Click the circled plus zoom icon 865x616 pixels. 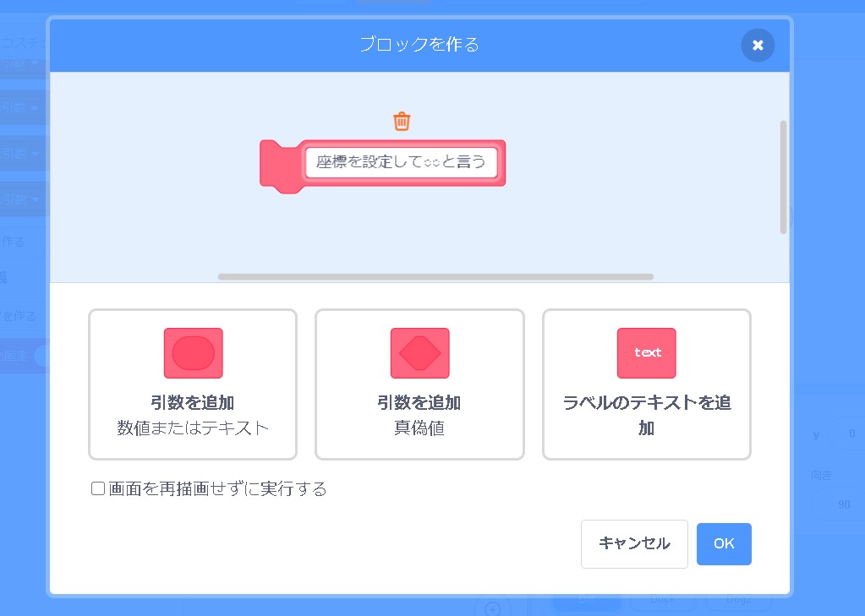(x=492, y=608)
